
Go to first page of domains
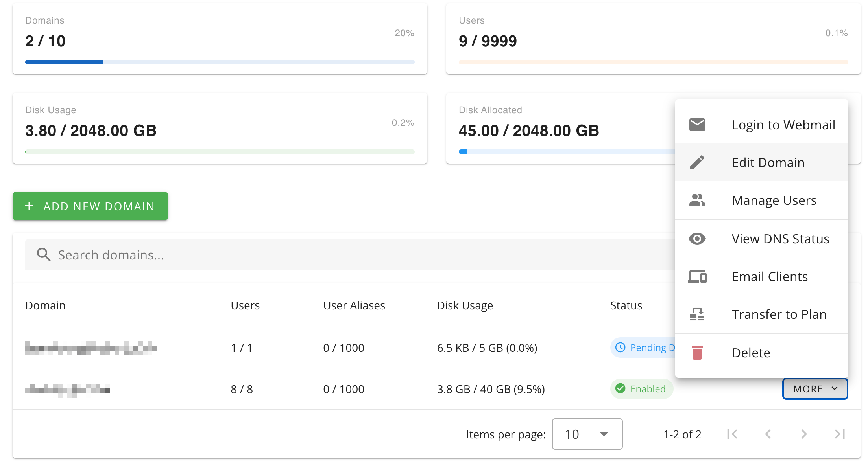pyautogui.click(x=732, y=434)
